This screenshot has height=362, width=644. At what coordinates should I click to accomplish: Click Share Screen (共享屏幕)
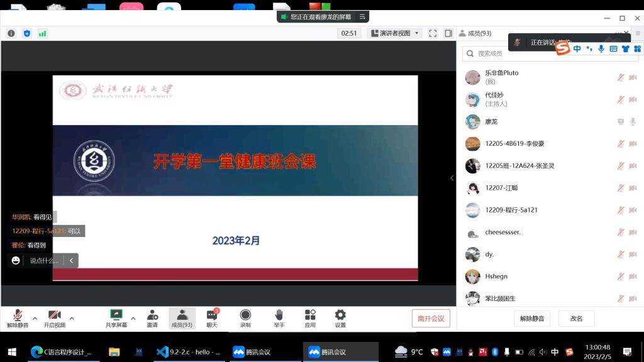pos(116,318)
